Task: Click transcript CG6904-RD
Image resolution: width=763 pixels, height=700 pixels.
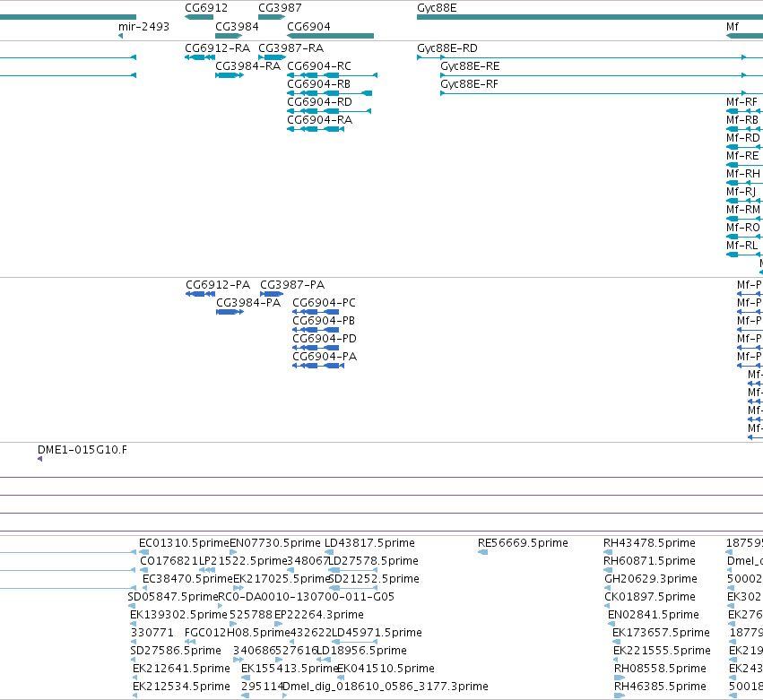Action: point(320,102)
